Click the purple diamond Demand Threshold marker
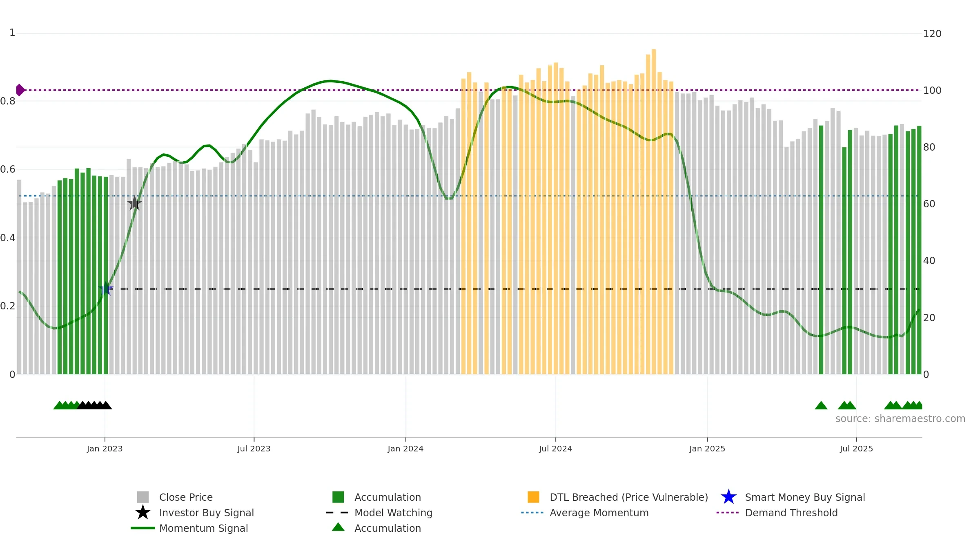Image resolution: width=980 pixels, height=551 pixels. pyautogui.click(x=20, y=90)
